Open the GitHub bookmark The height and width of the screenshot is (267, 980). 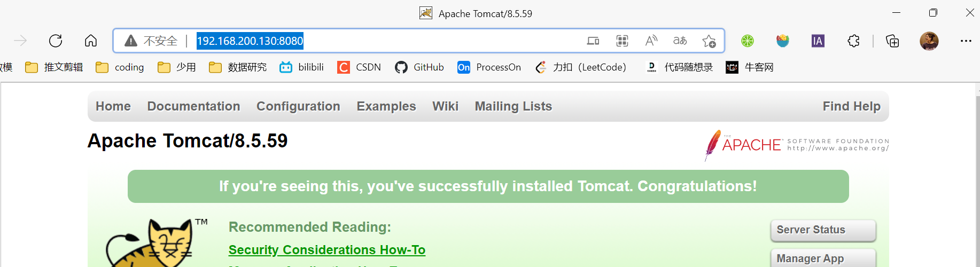(x=419, y=67)
